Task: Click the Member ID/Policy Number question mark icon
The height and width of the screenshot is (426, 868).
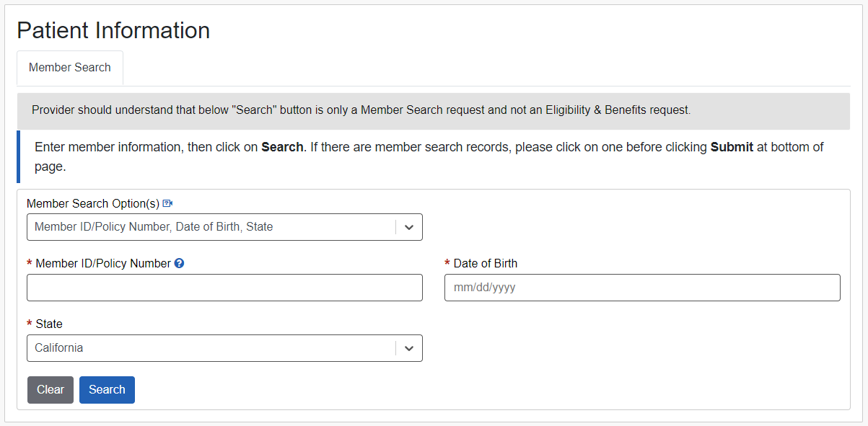Action: [x=180, y=264]
